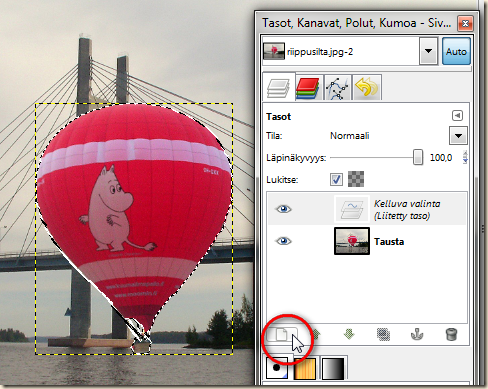Click the duplicate layer icon

click(383, 334)
